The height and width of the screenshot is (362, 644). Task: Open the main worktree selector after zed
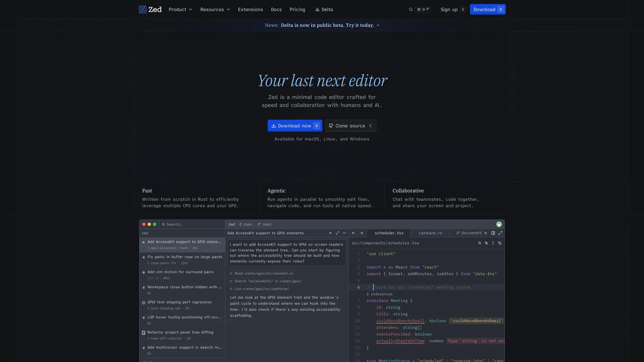tap(246, 224)
